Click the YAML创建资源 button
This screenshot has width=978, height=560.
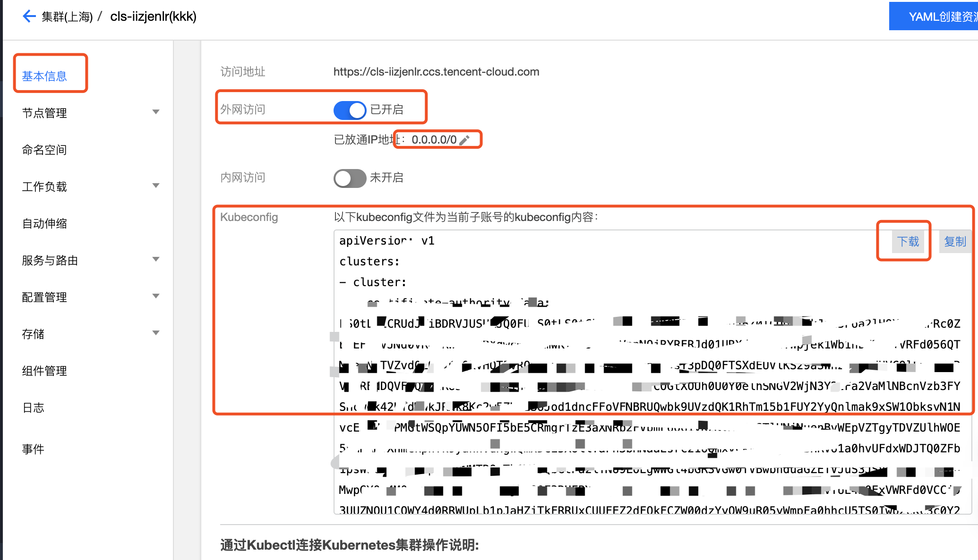[x=934, y=17]
